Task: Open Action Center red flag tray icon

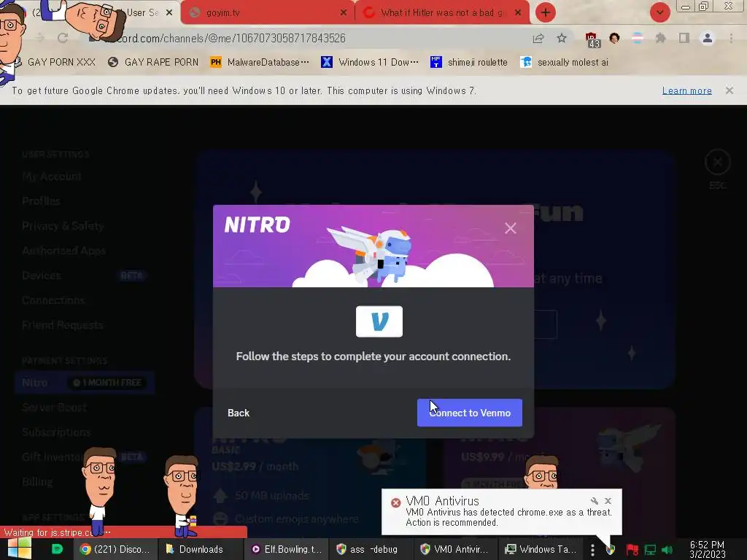Action: pos(632,550)
